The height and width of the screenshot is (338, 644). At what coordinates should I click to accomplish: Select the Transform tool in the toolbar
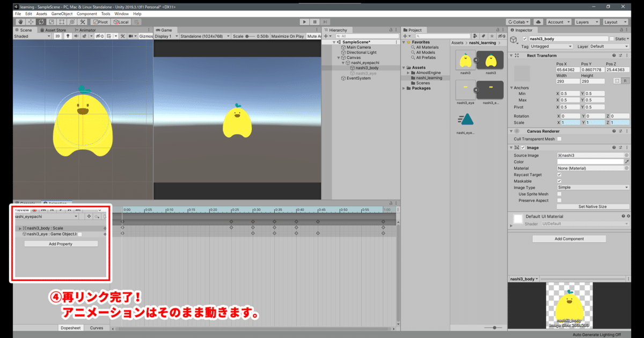click(72, 22)
